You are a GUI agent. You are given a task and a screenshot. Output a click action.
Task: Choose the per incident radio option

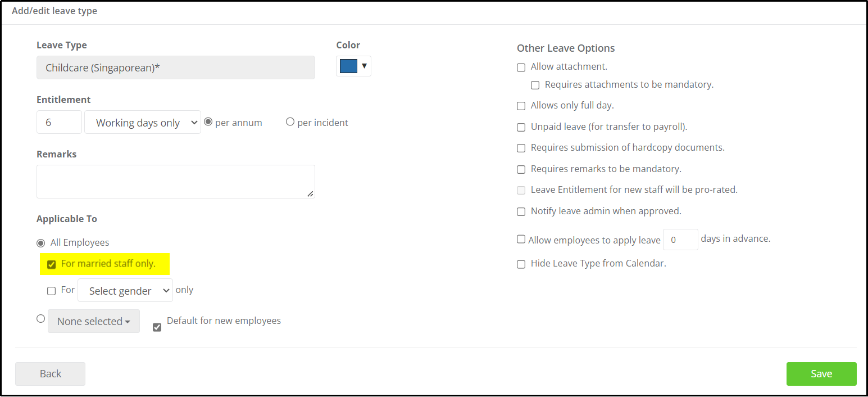pyautogui.click(x=290, y=121)
